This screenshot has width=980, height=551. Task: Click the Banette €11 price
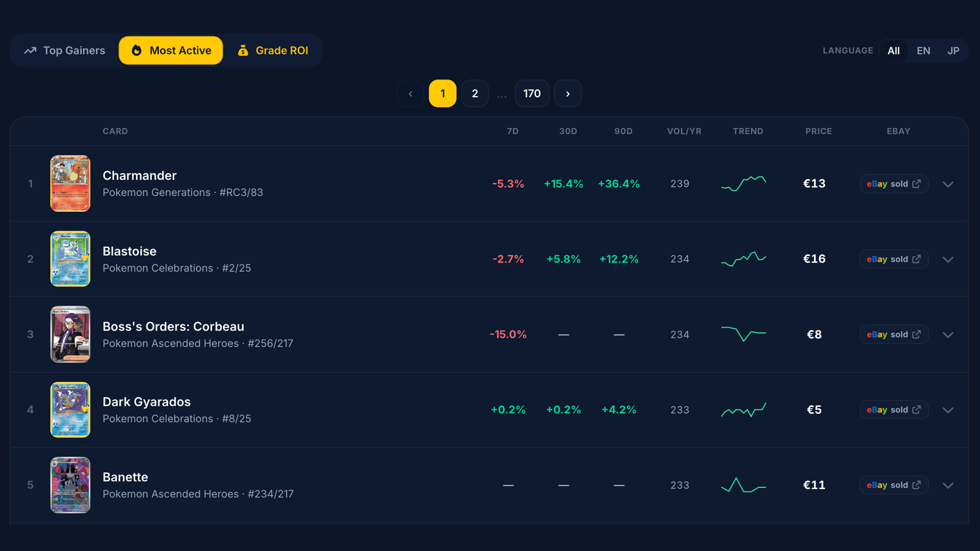[x=814, y=485]
